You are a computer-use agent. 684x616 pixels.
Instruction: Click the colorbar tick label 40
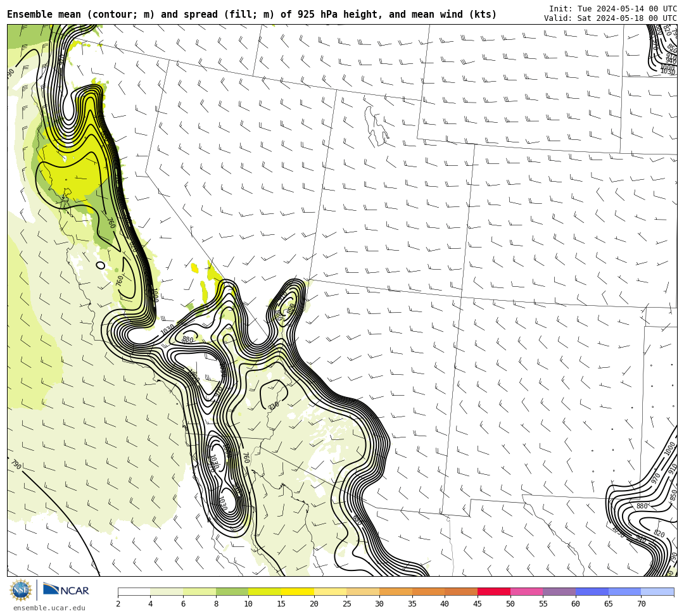445,604
